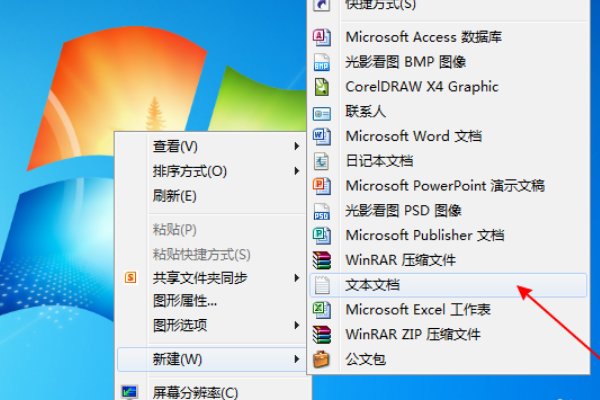Create a new 快捷方式(S) shortcut
This screenshot has height=400, width=600.
point(448,5)
